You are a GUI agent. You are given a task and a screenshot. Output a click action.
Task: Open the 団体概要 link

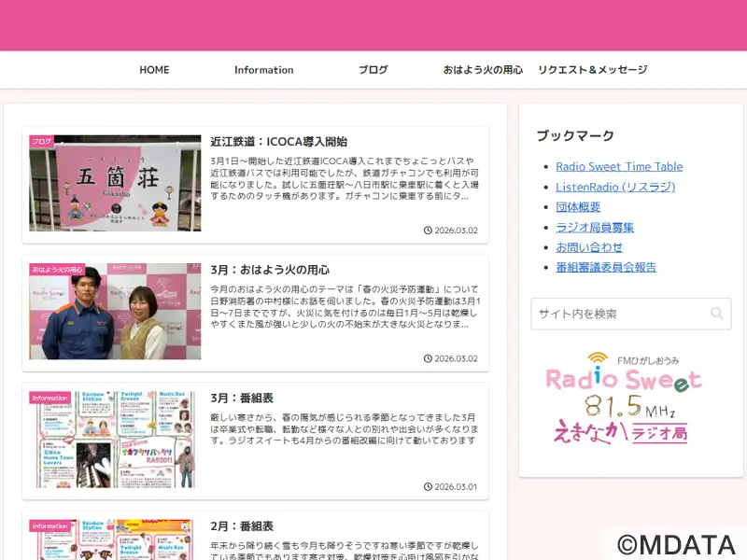coord(578,206)
